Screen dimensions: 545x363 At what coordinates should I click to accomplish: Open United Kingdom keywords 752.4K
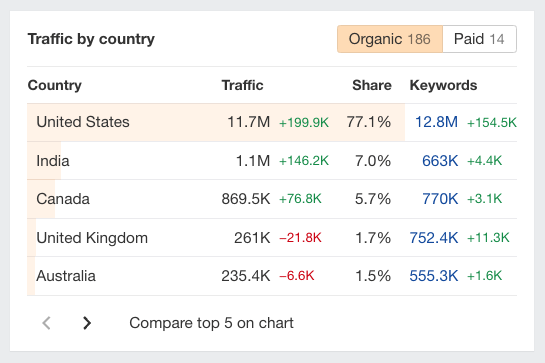(x=434, y=238)
